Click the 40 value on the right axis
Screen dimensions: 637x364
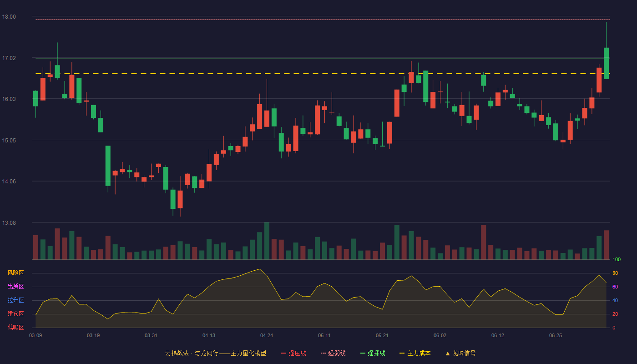pyautogui.click(x=615, y=300)
